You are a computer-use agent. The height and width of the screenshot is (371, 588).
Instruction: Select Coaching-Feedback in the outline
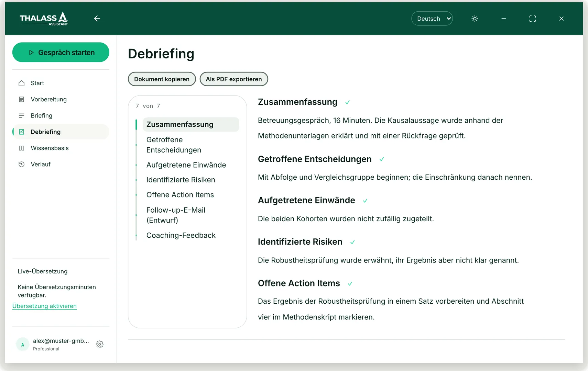181,235
